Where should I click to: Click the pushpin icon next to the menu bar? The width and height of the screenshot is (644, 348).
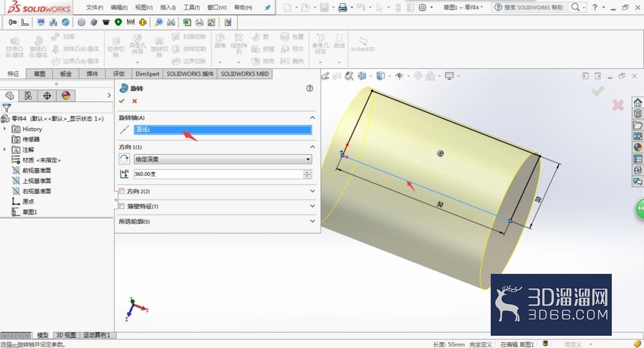pyautogui.click(x=267, y=7)
